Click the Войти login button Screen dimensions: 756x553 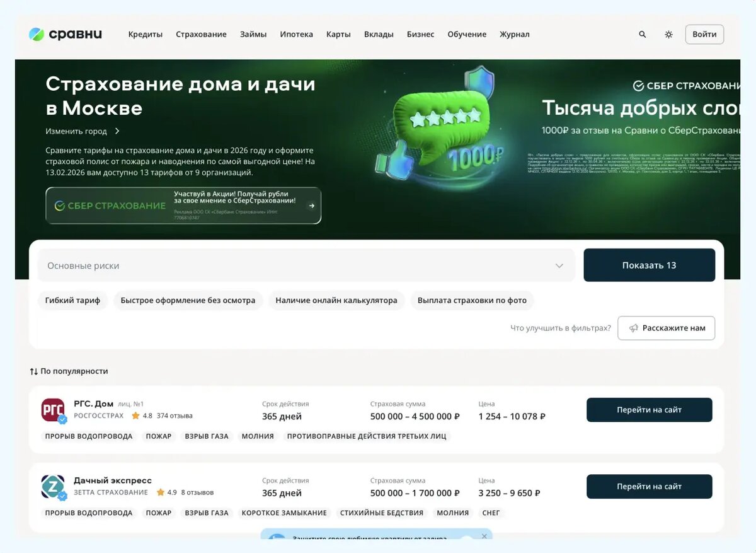point(704,34)
